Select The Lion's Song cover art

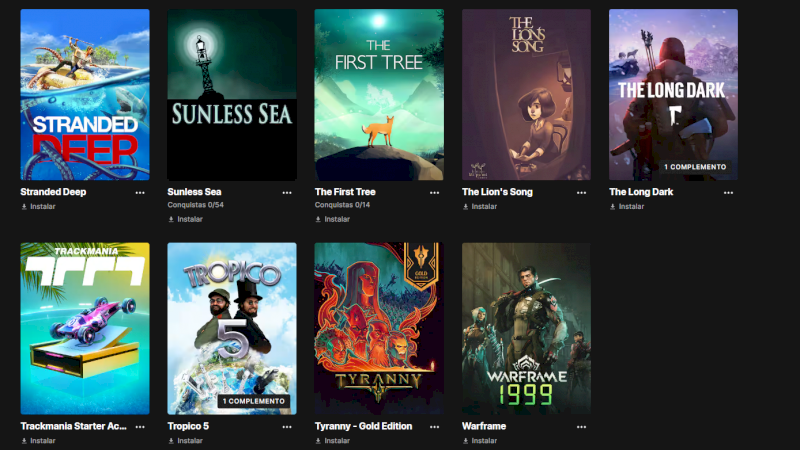[x=526, y=94]
